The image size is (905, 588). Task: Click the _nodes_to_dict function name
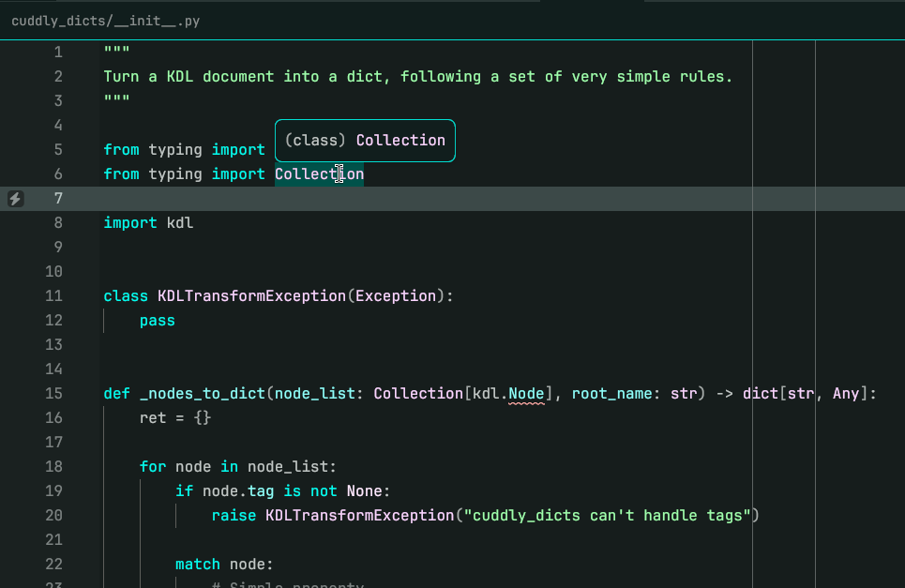(x=202, y=394)
